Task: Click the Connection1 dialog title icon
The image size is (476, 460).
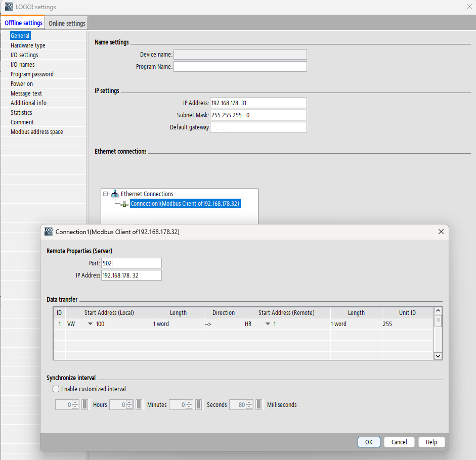Action: (49, 232)
